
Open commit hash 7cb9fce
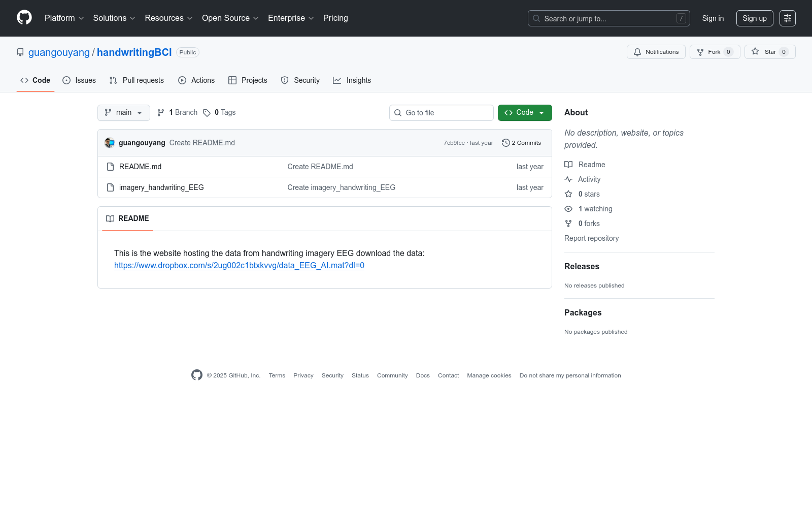tap(454, 143)
